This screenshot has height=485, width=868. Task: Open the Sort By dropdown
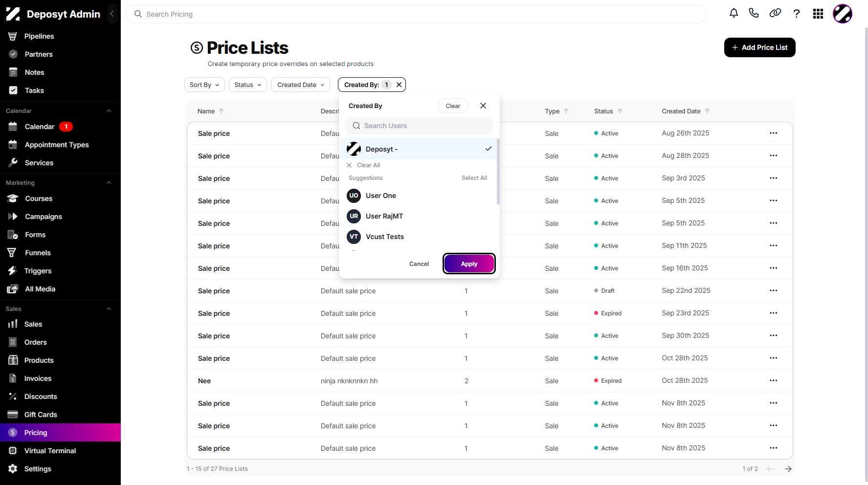204,85
